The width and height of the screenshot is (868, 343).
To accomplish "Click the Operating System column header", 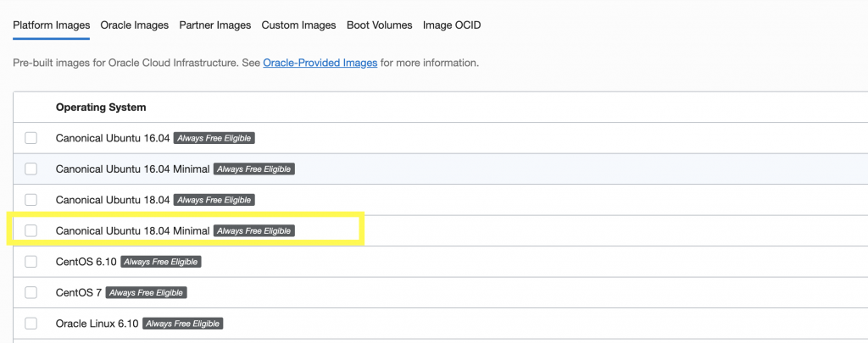I will [101, 108].
